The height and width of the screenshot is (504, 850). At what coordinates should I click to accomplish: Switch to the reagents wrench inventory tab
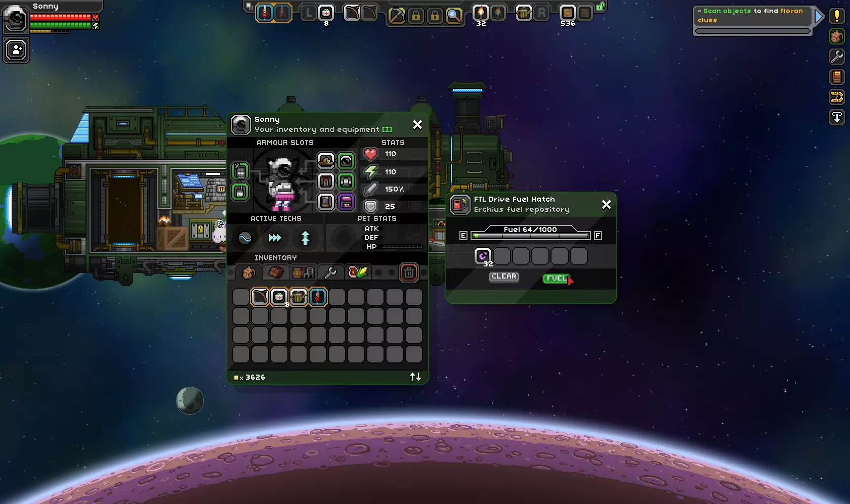(x=331, y=273)
